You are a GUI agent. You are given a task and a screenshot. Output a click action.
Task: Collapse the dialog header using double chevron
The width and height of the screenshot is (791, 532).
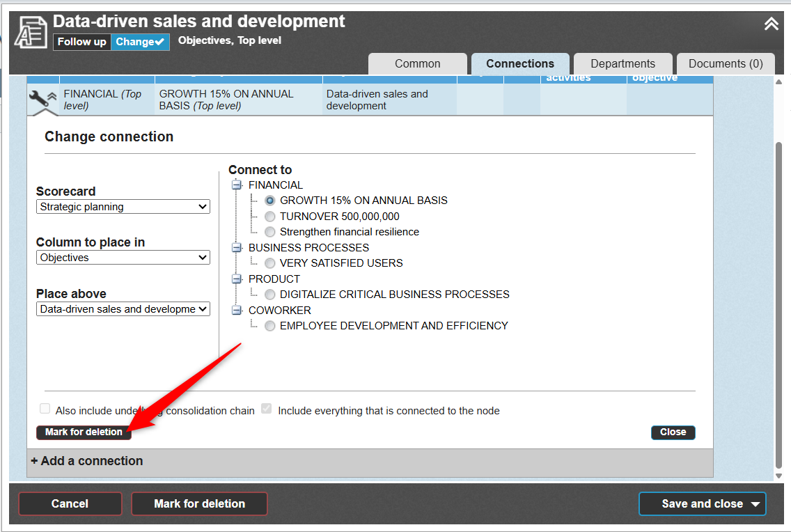(x=771, y=24)
